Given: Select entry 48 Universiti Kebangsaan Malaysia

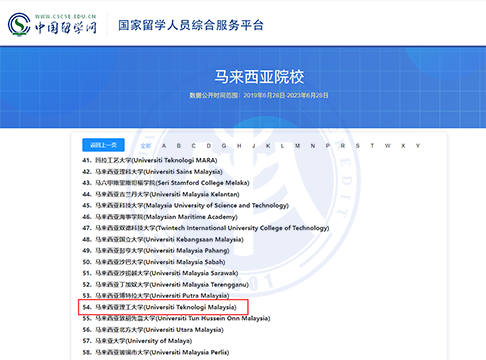Looking at the screenshot, I should 163,239.
